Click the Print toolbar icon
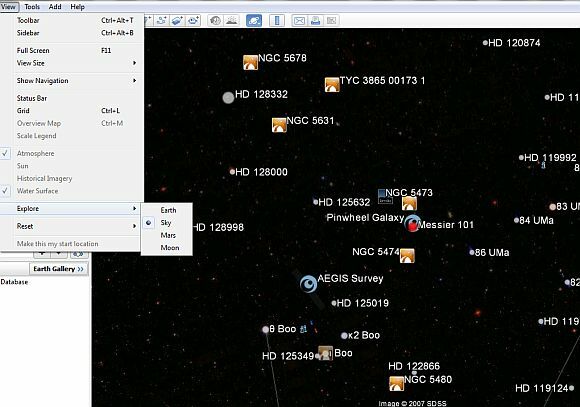Image resolution: width=580 pixels, height=407 pixels. click(315, 20)
